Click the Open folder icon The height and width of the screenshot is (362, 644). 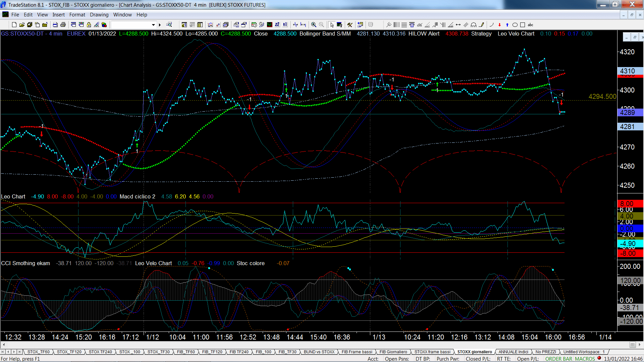click(22, 24)
